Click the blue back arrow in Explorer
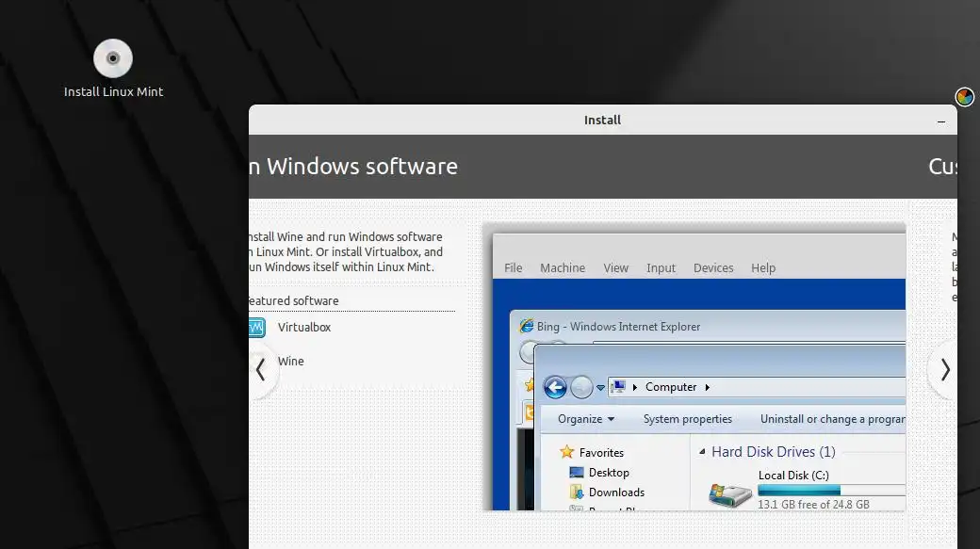 [x=554, y=387]
